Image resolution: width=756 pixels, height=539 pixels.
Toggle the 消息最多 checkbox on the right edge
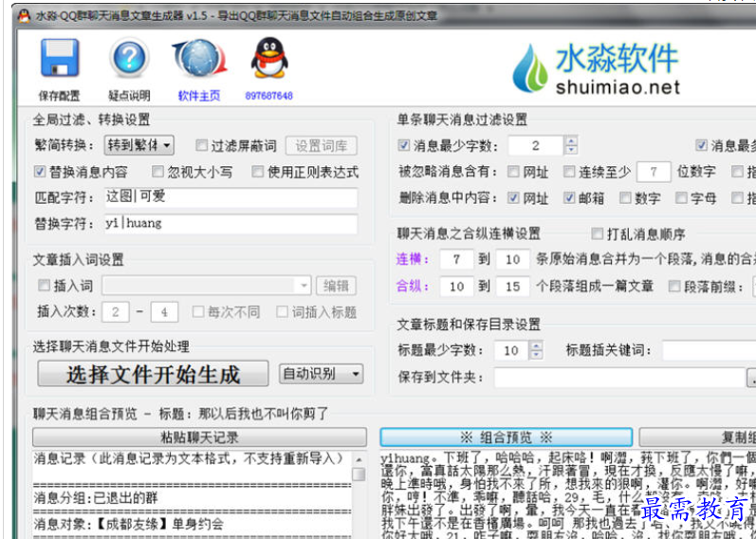click(x=702, y=145)
